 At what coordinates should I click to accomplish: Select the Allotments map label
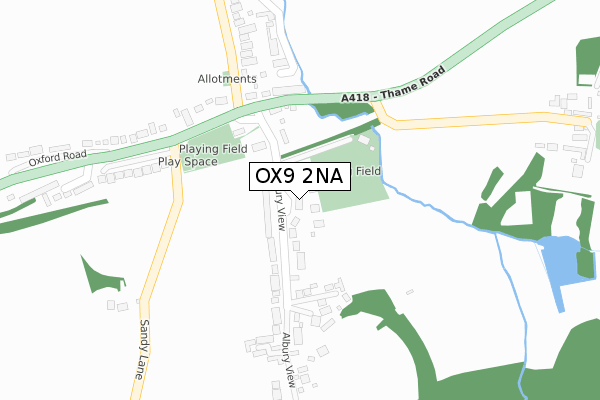tap(227, 79)
